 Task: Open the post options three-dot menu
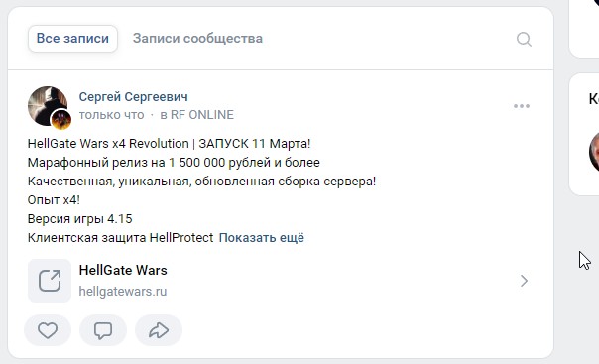(522, 106)
